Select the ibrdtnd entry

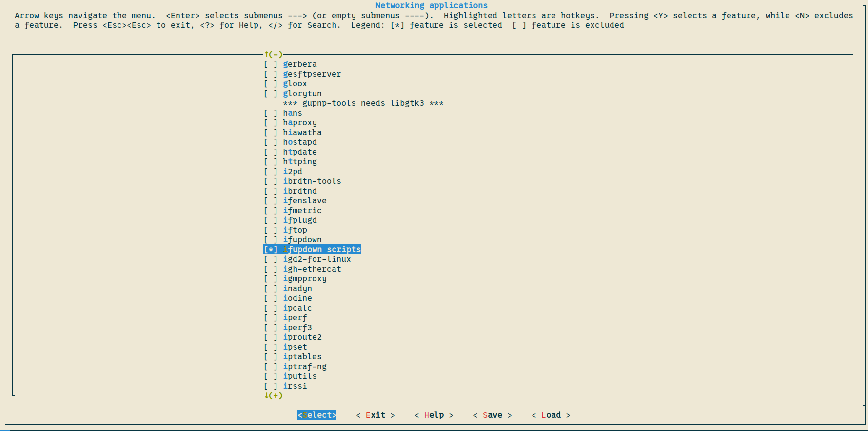click(300, 191)
